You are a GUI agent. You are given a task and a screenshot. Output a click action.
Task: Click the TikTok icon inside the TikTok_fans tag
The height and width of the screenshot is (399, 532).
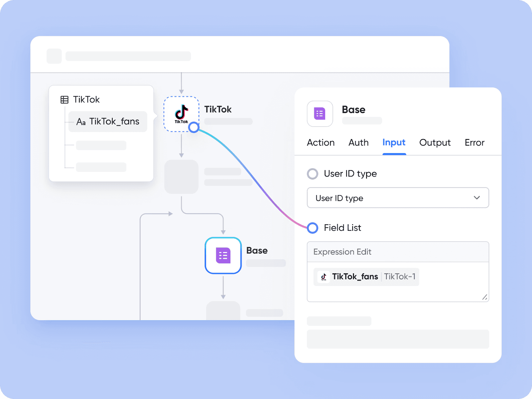(323, 277)
